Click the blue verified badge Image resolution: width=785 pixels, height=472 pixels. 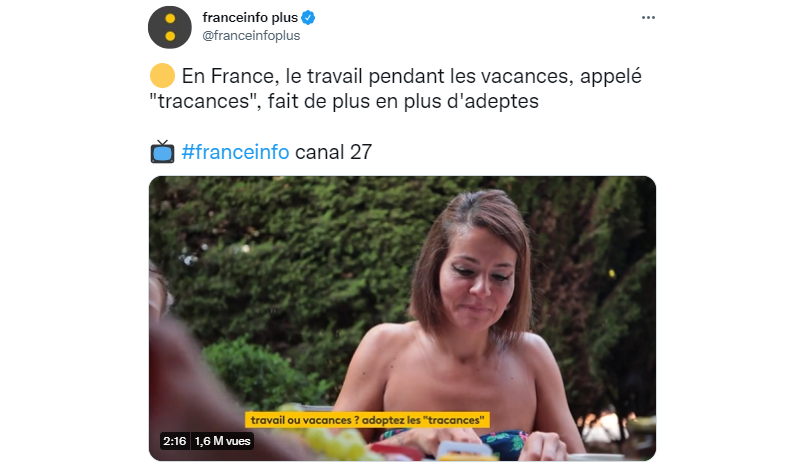308,18
